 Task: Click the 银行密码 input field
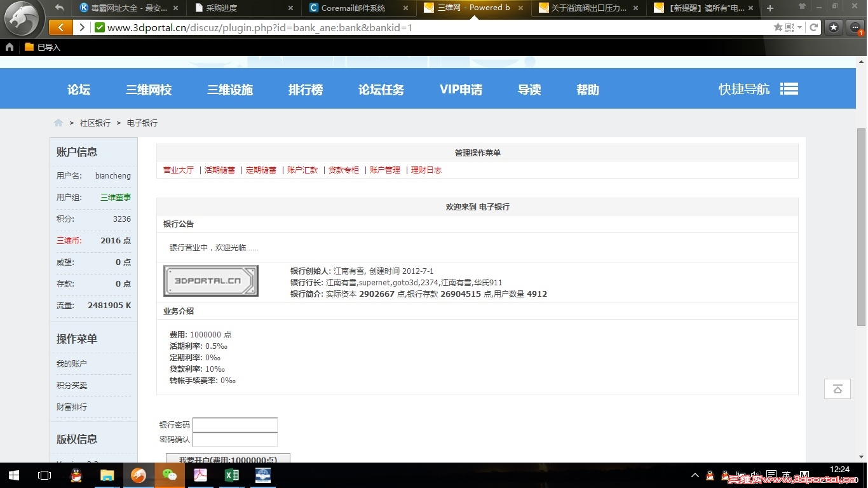235,425
